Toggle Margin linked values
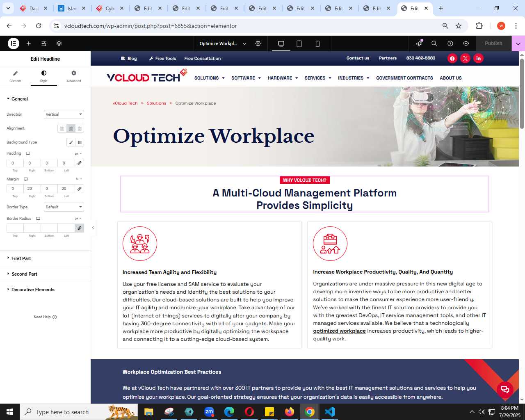Viewport: 525px width, 420px height. (80, 189)
